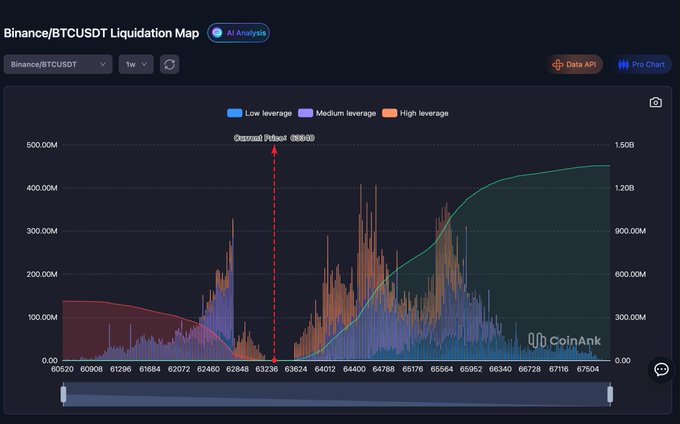Click the zoom range slider track
The image size is (680, 424).
click(337, 394)
